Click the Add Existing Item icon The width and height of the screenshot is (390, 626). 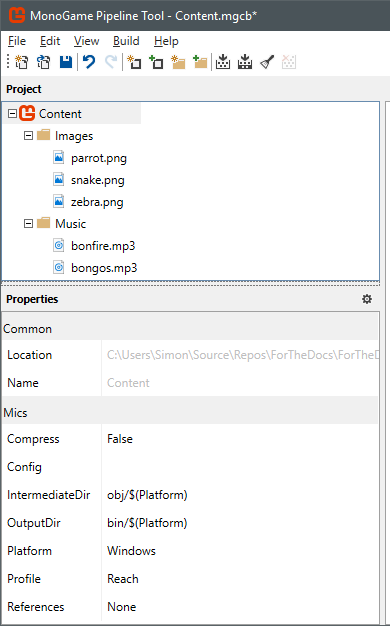pos(156,62)
